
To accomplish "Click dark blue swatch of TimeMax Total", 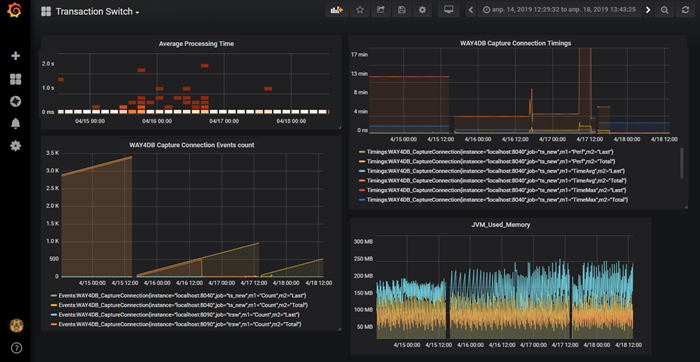I will point(362,200).
